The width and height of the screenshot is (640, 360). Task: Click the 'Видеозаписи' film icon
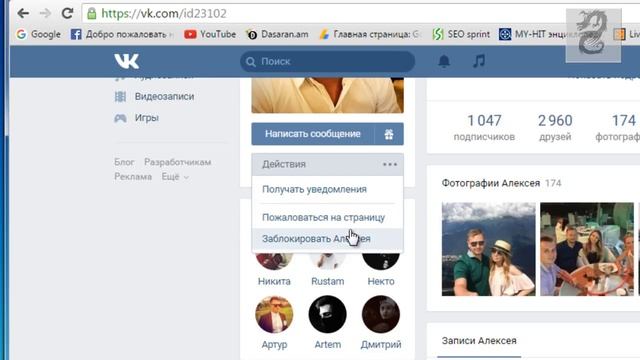[120, 97]
